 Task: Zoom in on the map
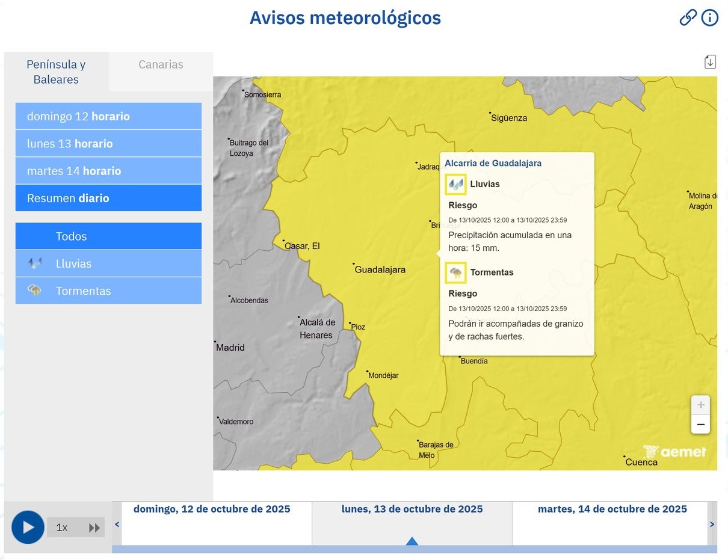tap(700, 405)
